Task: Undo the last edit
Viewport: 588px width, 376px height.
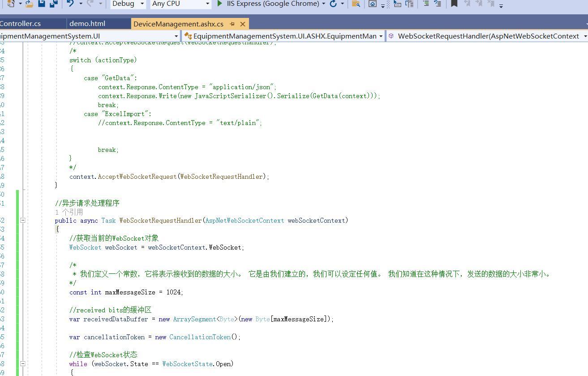Action: click(70, 4)
